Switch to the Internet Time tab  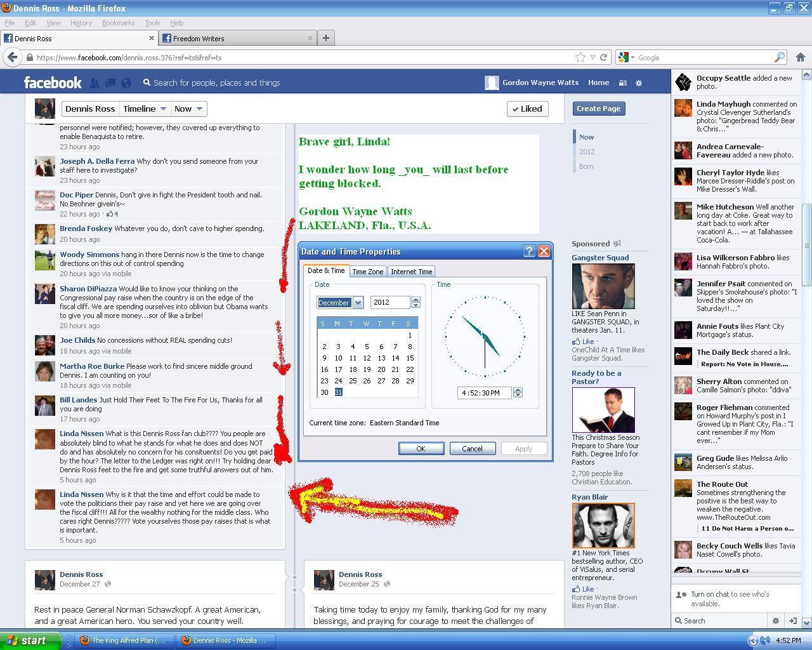tap(412, 272)
